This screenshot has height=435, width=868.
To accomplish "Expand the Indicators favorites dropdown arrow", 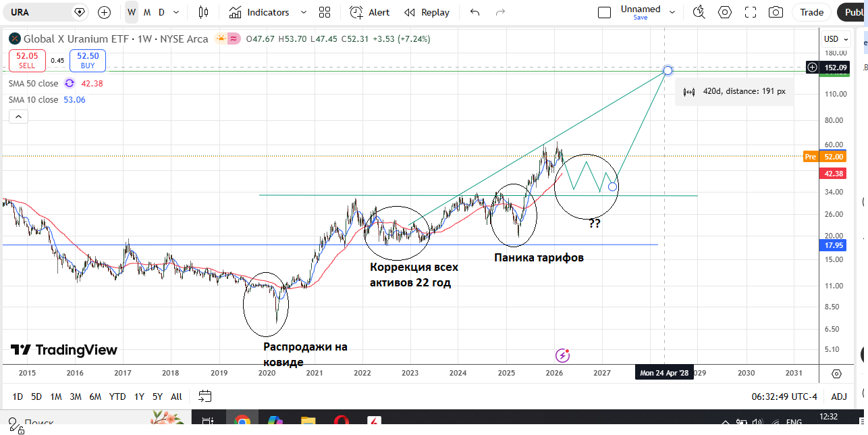I will 303,12.
